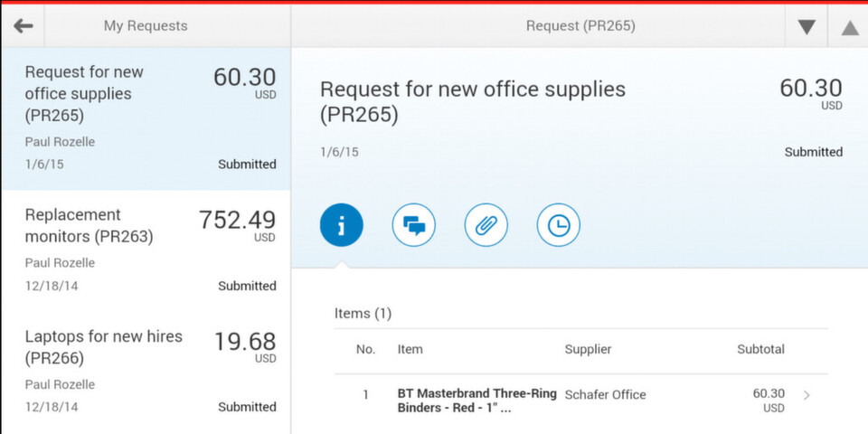Screen dimensions: 868x434
Task: Expand item row chevron for binders
Action: (x=807, y=395)
